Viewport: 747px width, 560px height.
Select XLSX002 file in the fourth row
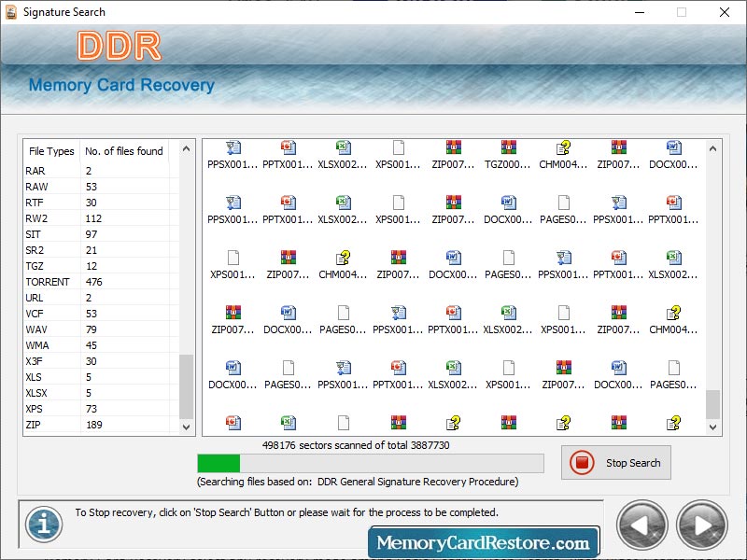click(508, 320)
